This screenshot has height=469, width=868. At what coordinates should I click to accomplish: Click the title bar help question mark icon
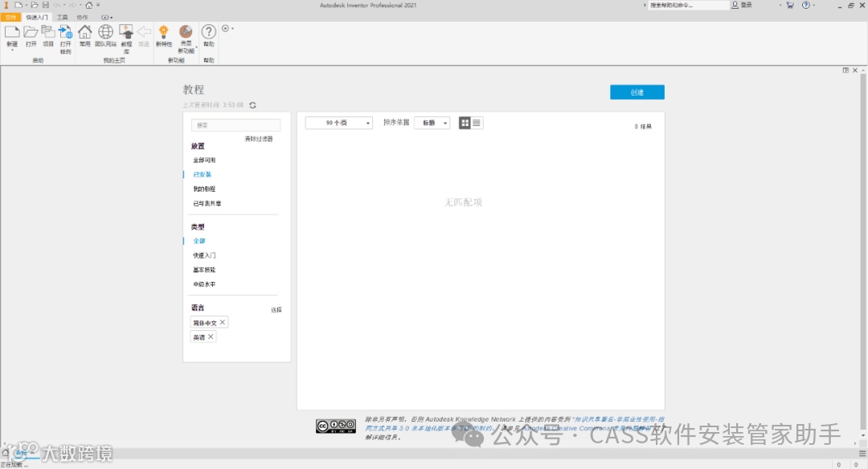coord(806,5)
